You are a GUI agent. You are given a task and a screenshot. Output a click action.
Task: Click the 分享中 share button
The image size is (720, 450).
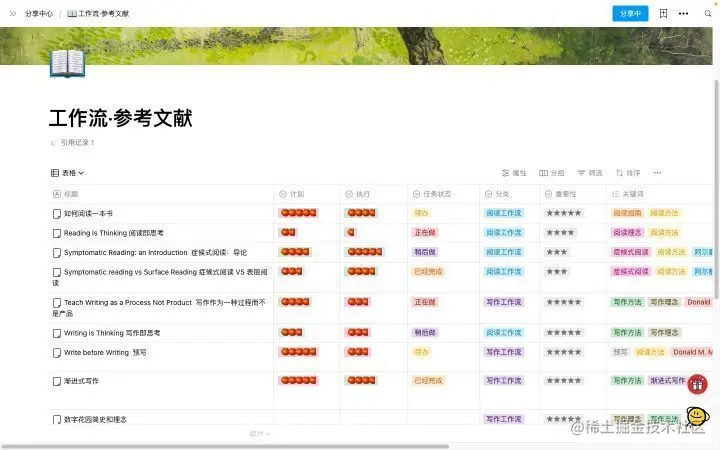pyautogui.click(x=630, y=14)
